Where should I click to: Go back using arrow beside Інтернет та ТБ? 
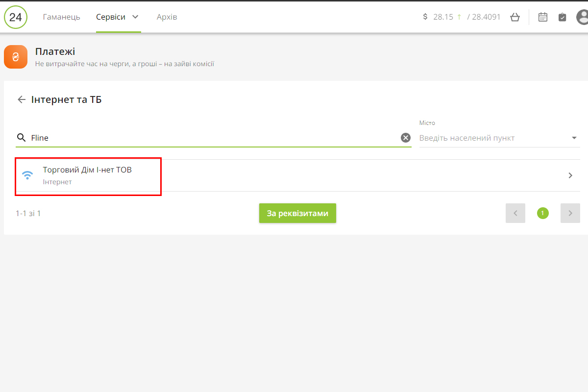[x=21, y=99]
